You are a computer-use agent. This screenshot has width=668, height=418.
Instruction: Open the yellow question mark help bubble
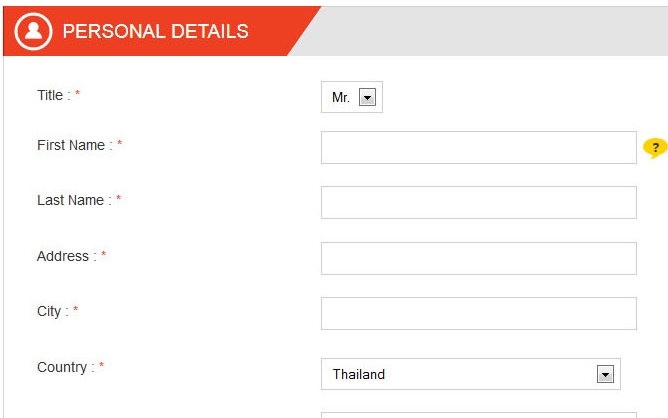[x=655, y=148]
